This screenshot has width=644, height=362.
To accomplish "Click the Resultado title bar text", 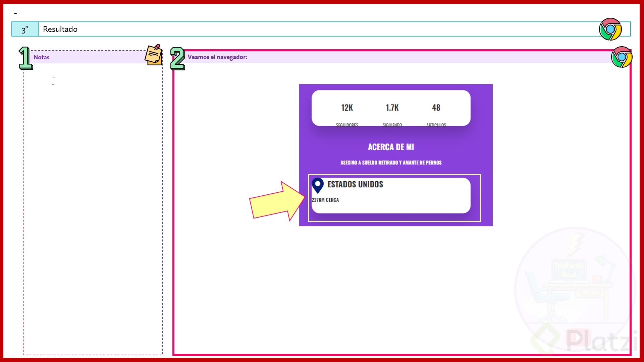I will (x=60, y=29).
